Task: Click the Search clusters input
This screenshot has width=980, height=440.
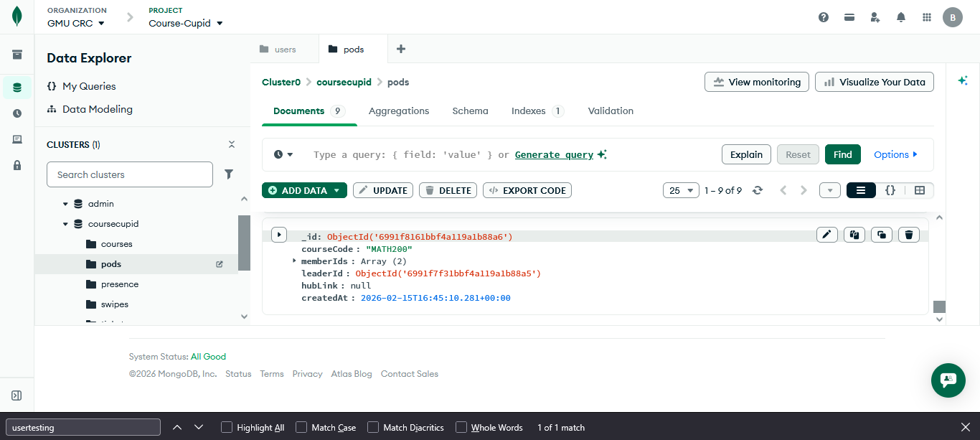Action: (x=130, y=174)
